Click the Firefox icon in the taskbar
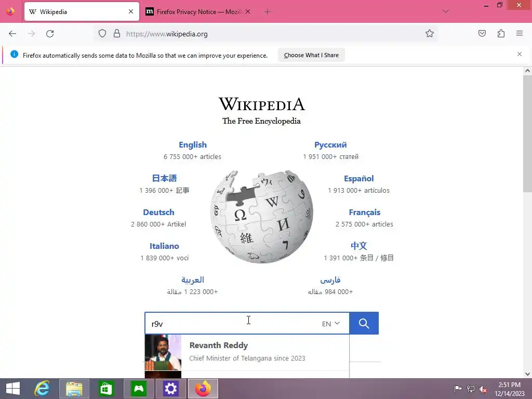This screenshot has height=399, width=532. [203, 389]
